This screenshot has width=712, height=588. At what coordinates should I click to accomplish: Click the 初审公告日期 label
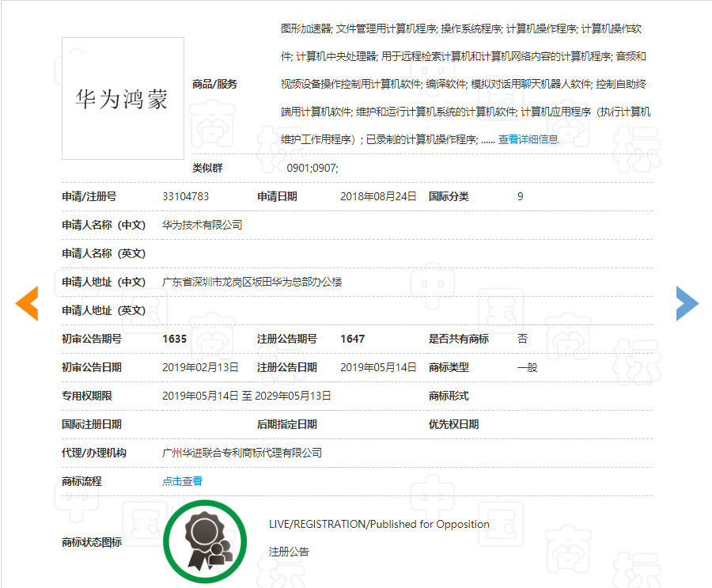[92, 367]
